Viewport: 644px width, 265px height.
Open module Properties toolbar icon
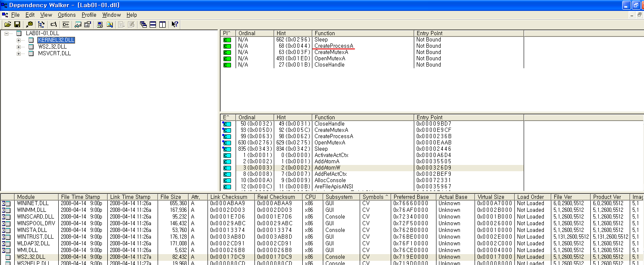pos(88,24)
